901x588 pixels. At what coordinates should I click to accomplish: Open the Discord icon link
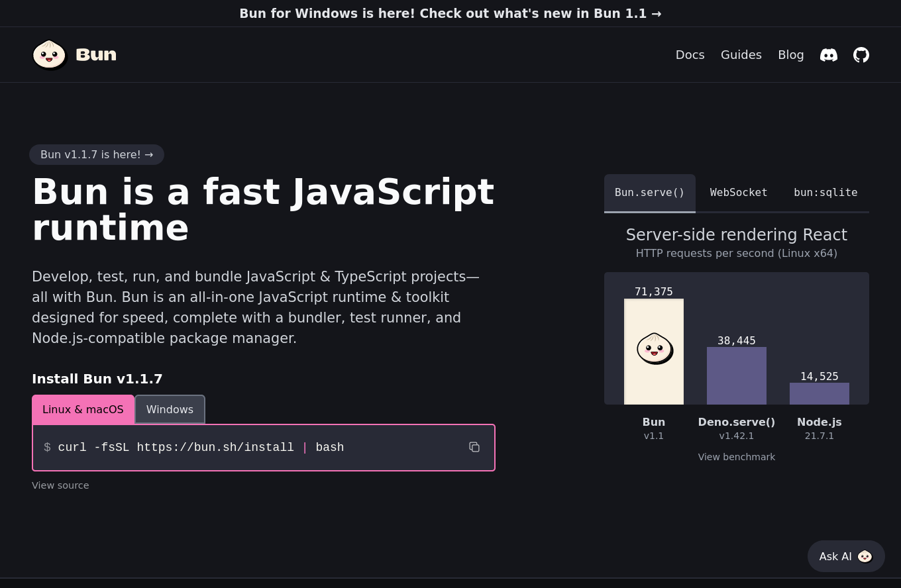tap(829, 55)
